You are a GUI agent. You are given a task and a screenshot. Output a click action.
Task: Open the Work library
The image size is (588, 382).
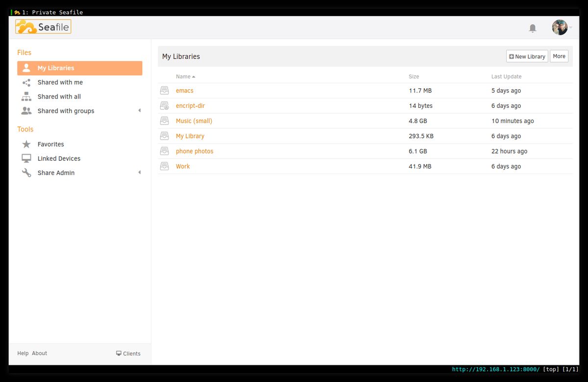coord(183,167)
